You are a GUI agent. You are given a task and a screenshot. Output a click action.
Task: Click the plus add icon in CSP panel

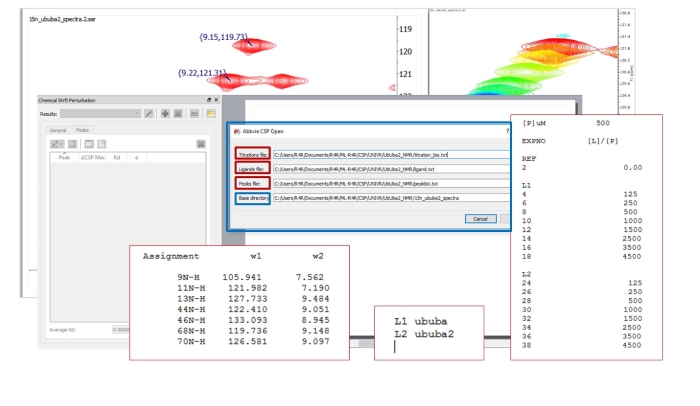coord(165,114)
